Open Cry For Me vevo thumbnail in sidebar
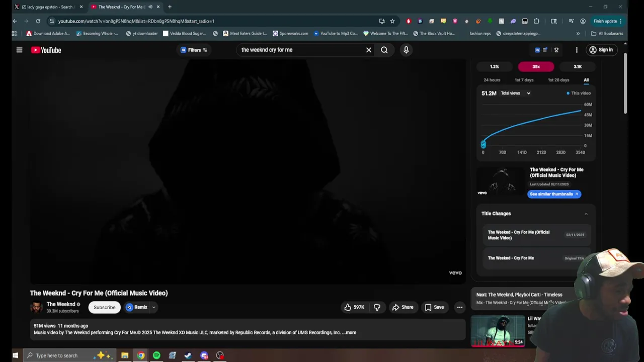 click(x=500, y=182)
